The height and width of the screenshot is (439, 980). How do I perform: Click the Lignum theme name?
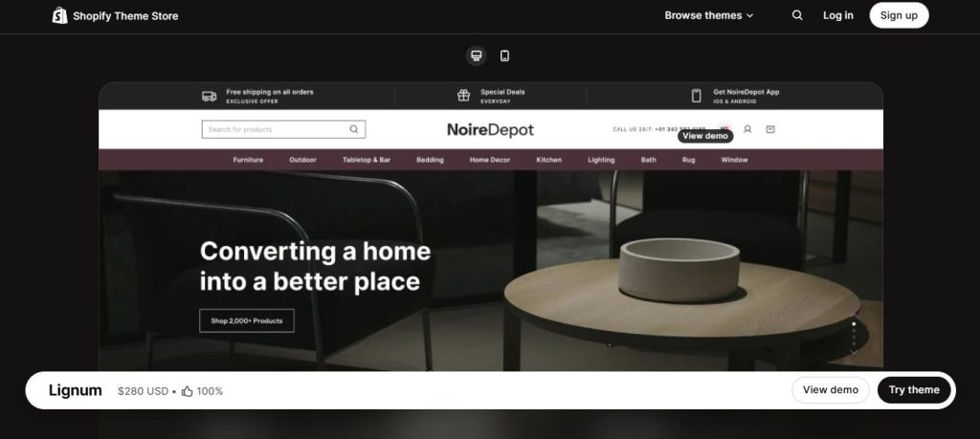75,390
